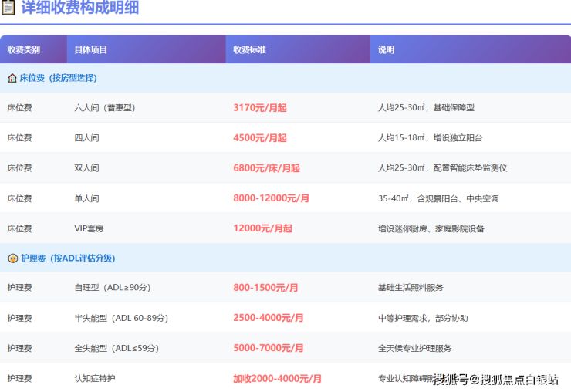The height and width of the screenshot is (392, 571).
Task: Click the 6800元/床/月起 price
Action: pos(266,168)
